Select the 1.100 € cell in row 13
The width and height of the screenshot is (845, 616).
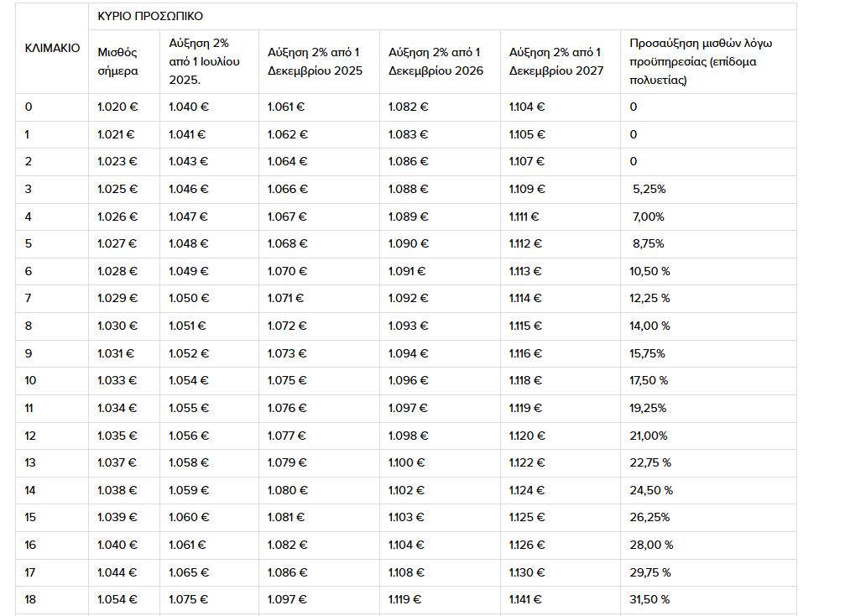coord(407,462)
